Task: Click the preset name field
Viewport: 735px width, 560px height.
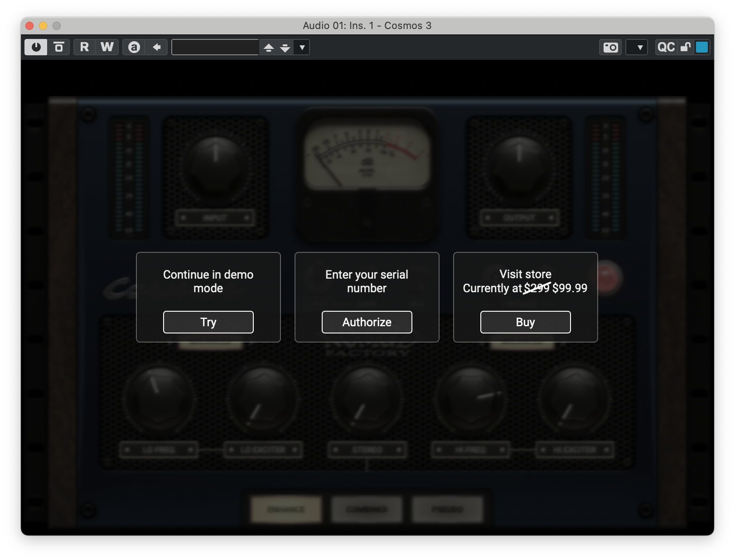Action: 215,47
